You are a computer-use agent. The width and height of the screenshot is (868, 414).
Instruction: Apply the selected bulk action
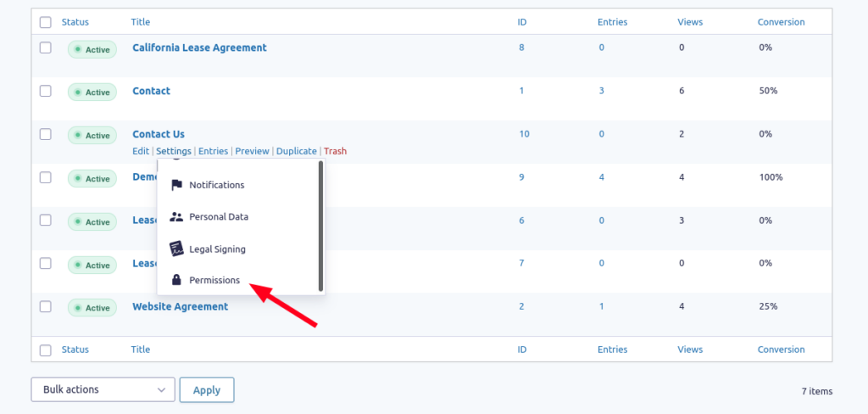coord(207,389)
